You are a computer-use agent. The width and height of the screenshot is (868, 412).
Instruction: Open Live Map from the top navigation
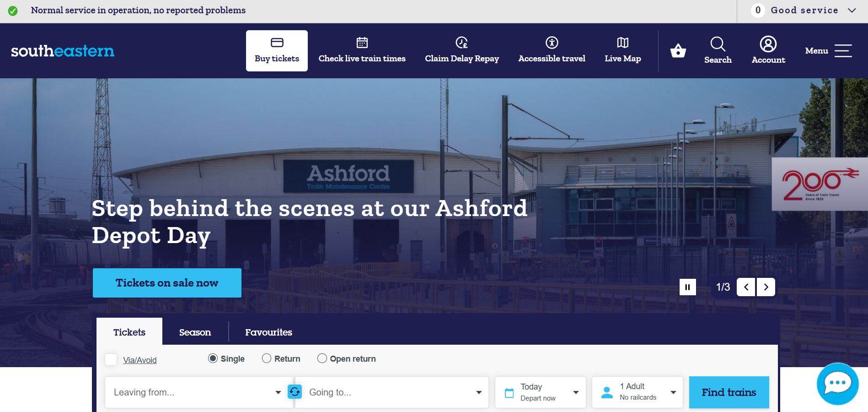[x=622, y=51]
